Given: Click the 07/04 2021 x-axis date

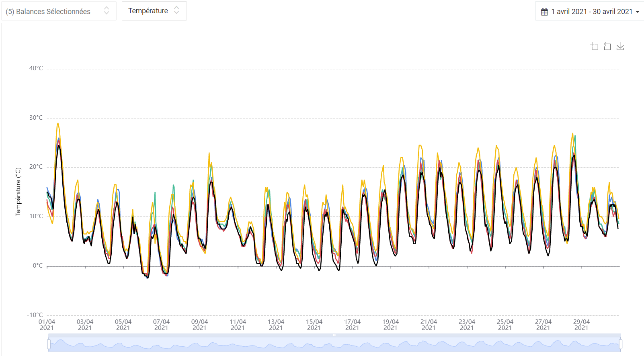Looking at the screenshot, I should [161, 325].
